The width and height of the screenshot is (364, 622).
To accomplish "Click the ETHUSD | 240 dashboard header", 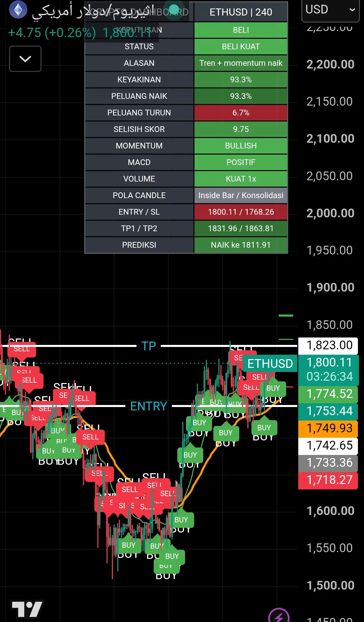I will pyautogui.click(x=241, y=12).
